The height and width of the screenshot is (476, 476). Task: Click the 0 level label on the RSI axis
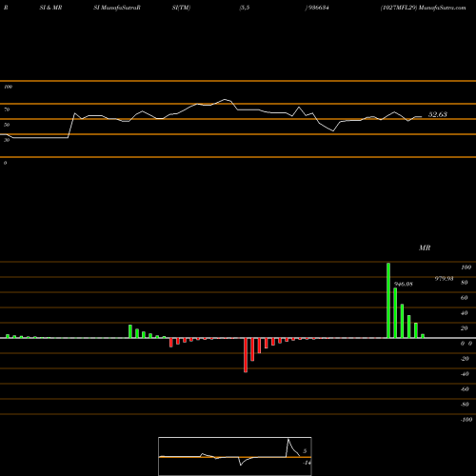[5, 163]
